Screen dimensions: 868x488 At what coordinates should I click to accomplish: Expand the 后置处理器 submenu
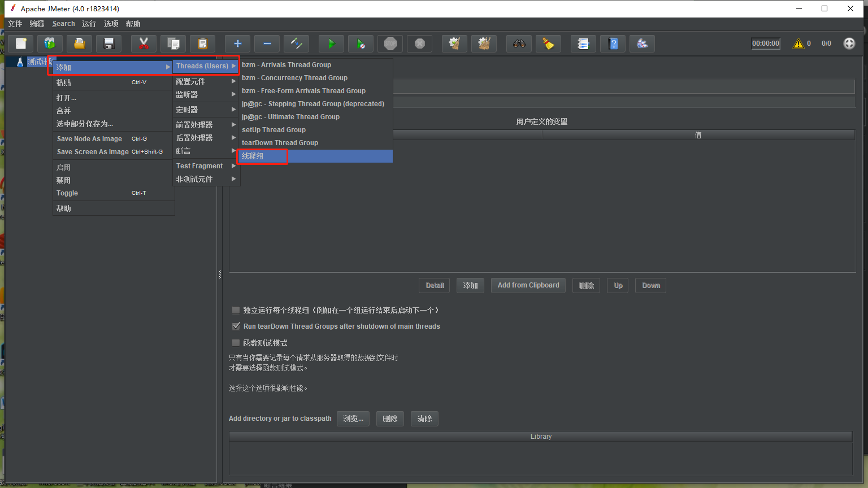(206, 138)
